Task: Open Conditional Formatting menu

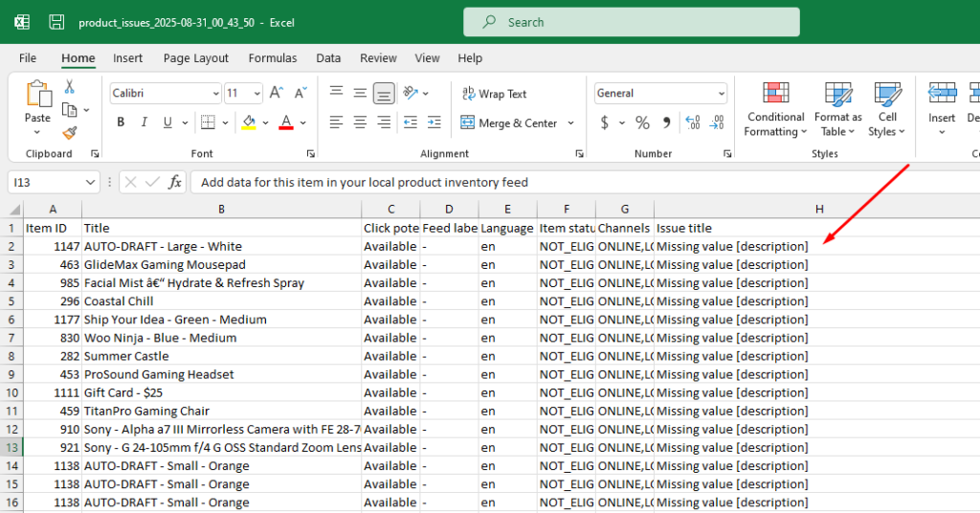Action: coord(775,109)
